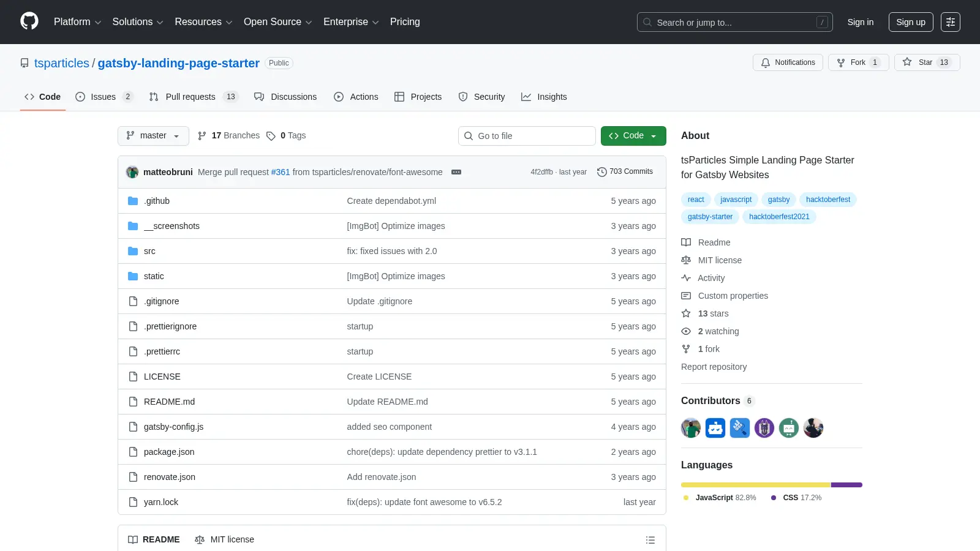Click the GitHub logo icon
This screenshot has height=551, width=980.
pyautogui.click(x=29, y=21)
